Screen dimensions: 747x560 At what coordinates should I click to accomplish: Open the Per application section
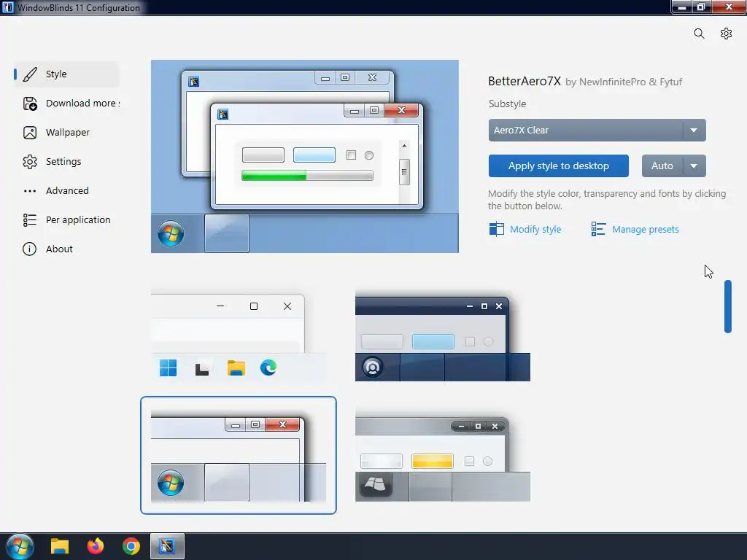(66, 220)
